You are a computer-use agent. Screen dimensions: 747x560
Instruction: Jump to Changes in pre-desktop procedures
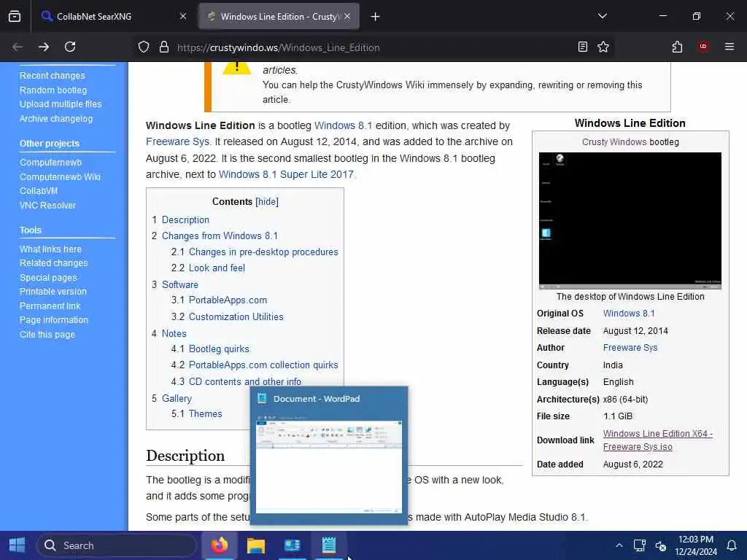click(x=263, y=252)
